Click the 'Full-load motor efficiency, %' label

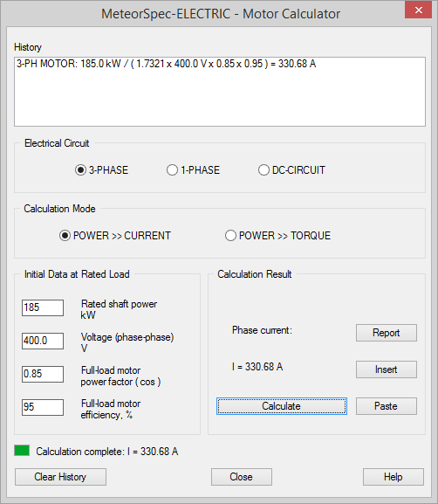pos(111,409)
